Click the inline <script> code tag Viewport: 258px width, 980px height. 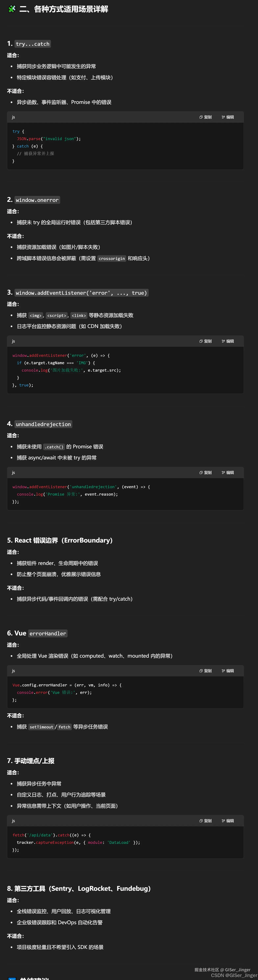tap(57, 315)
